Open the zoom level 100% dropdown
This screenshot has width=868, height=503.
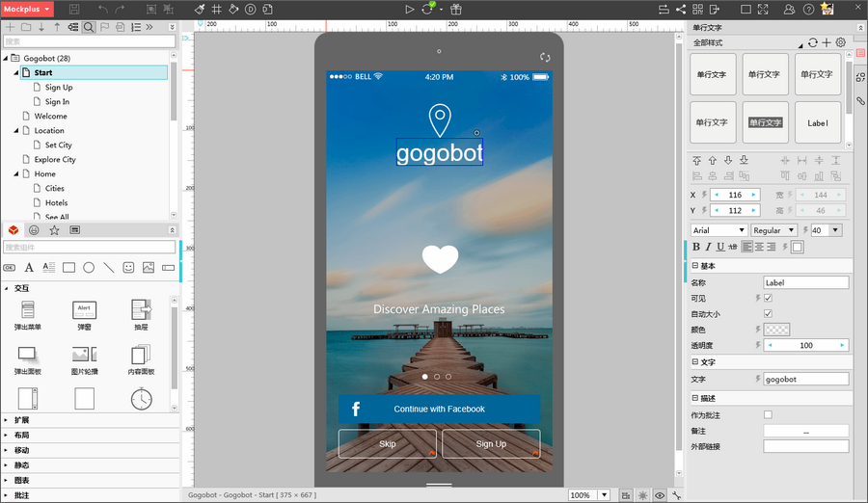click(605, 495)
